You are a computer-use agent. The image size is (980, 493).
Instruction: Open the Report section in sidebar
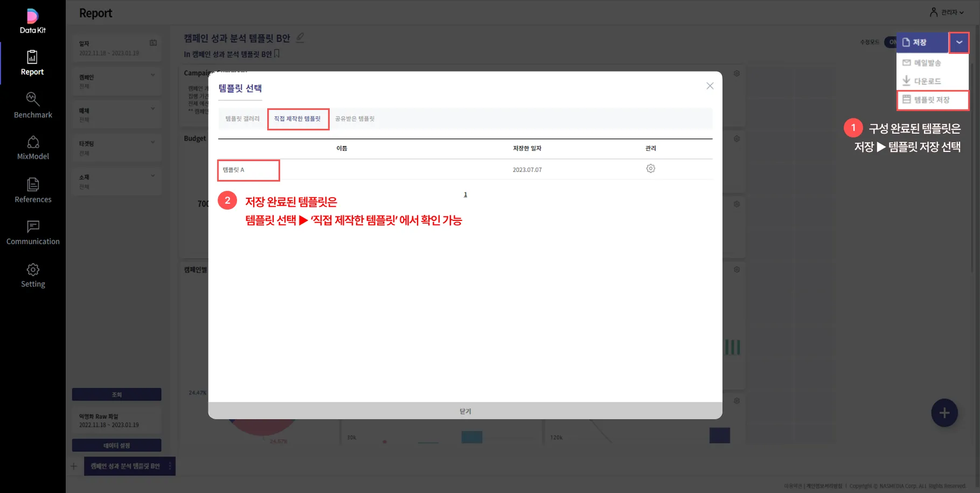(x=32, y=63)
